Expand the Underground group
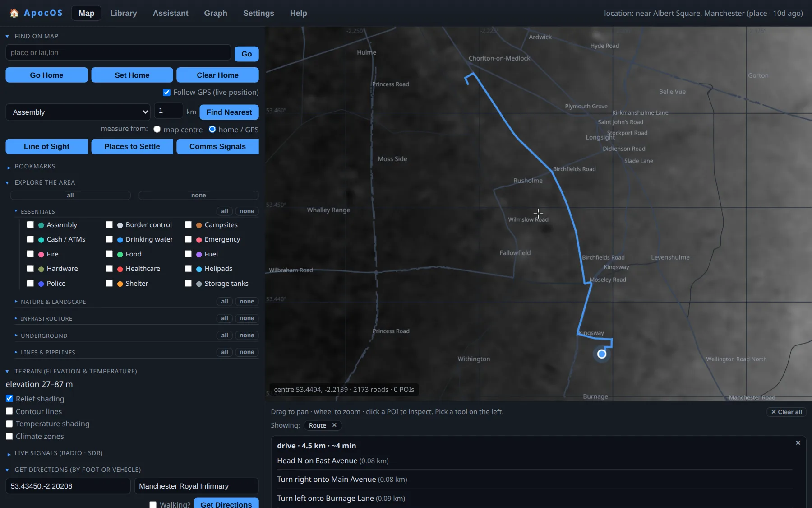This screenshot has width=812, height=508. tap(44, 336)
